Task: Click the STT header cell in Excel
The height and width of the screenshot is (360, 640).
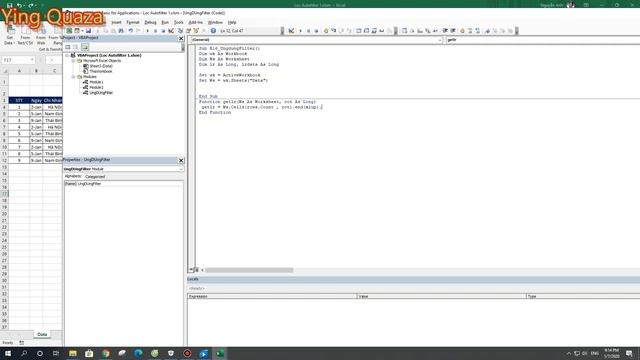Action: click(x=19, y=100)
